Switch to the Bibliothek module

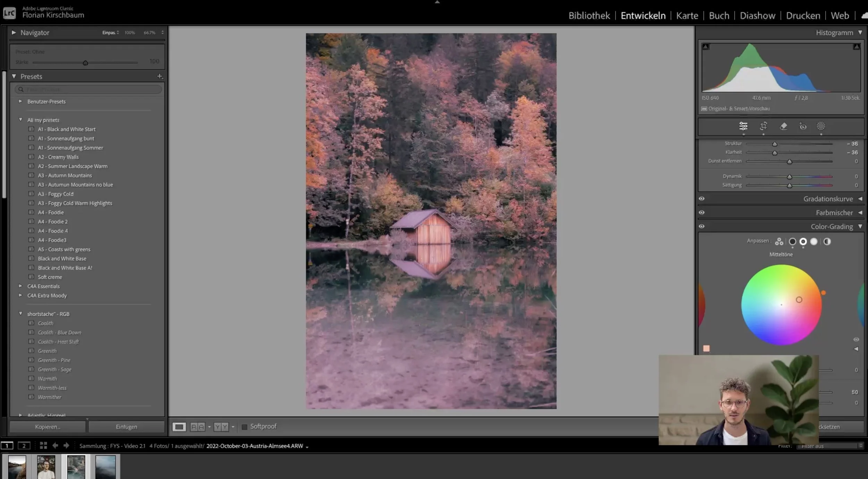[589, 16]
